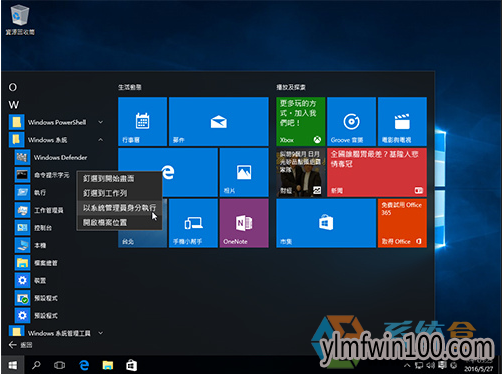Viewport: 504px width, 374px height.
Task: Open the 相片 photos tile
Action: coord(244,172)
